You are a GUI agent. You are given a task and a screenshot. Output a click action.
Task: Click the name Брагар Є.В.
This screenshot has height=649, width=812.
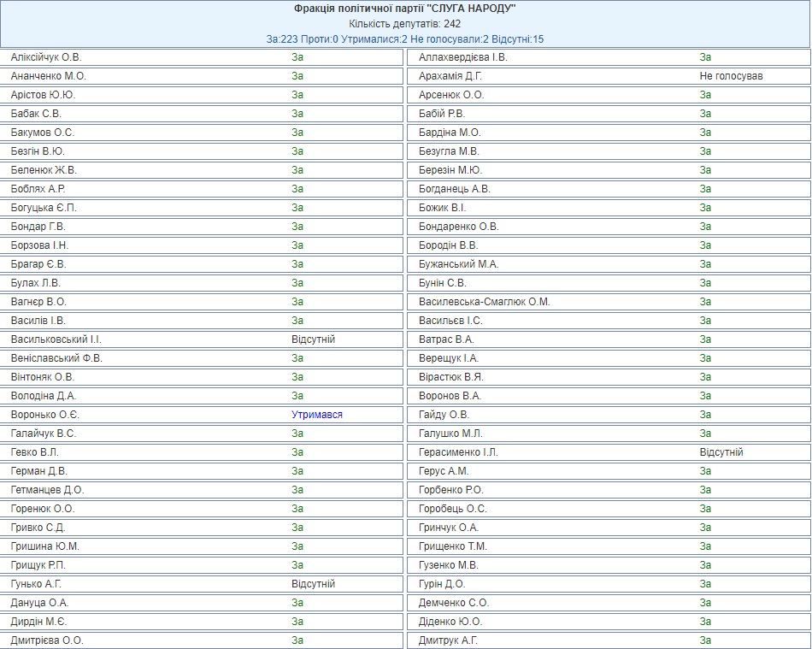[38, 264]
